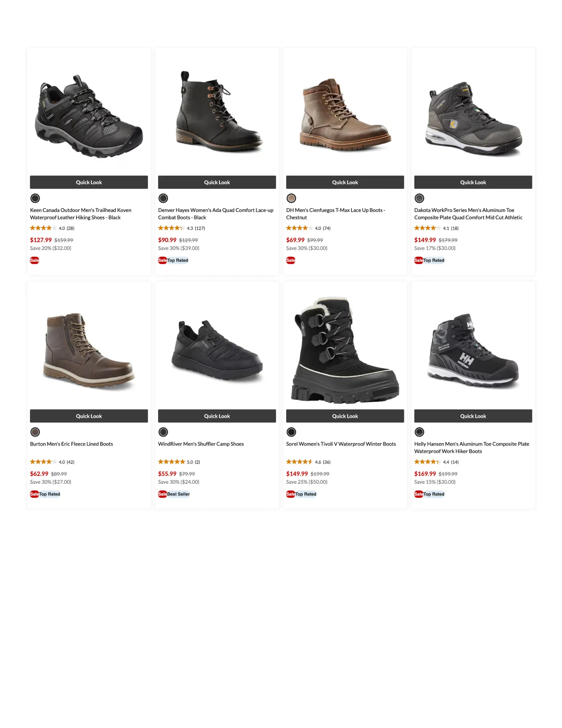Open star rating reviews for Sorel boots
This screenshot has width=562, height=728.
pos(308,462)
